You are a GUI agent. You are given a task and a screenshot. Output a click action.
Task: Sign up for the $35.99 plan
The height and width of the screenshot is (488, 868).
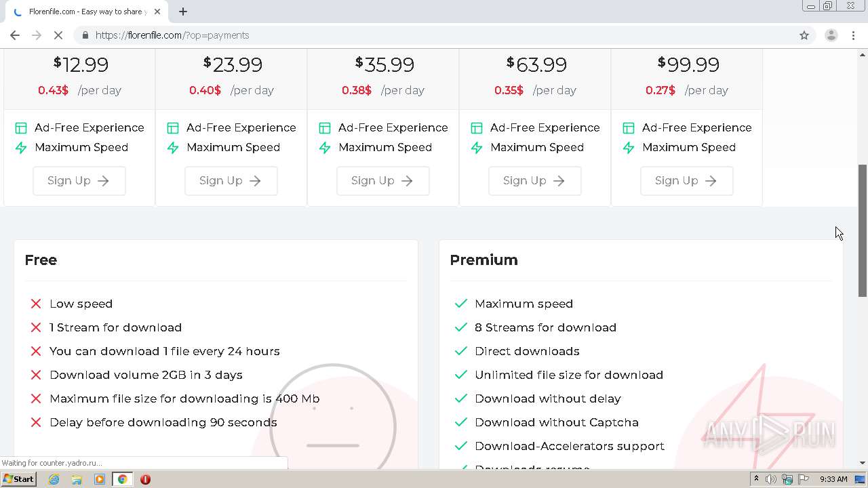pyautogui.click(x=382, y=181)
